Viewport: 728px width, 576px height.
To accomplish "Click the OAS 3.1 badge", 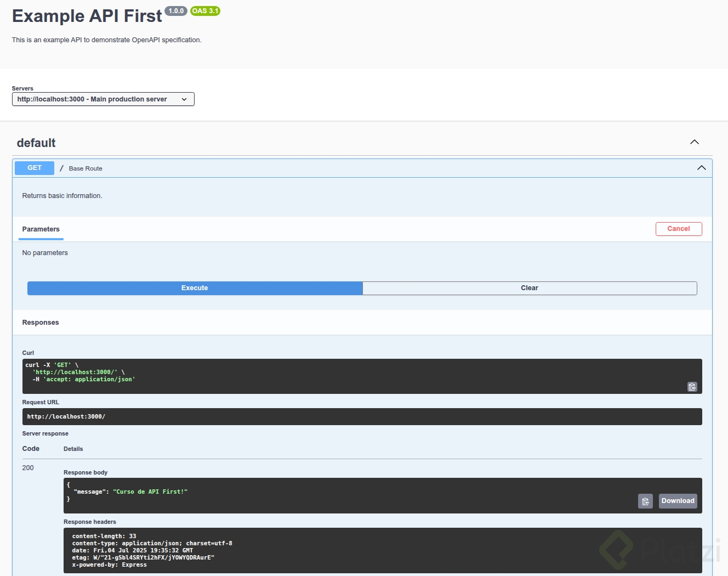I will click(x=205, y=11).
